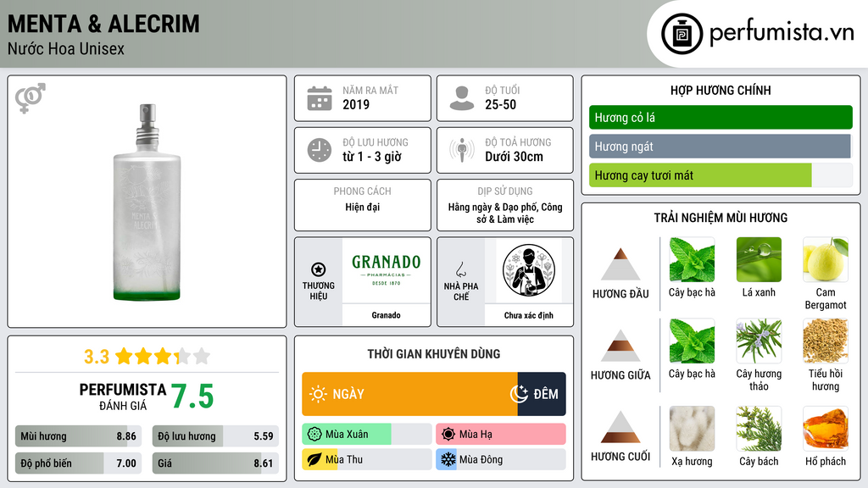
Task: Click the Giá 8.61 score bar
Action: tap(215, 463)
